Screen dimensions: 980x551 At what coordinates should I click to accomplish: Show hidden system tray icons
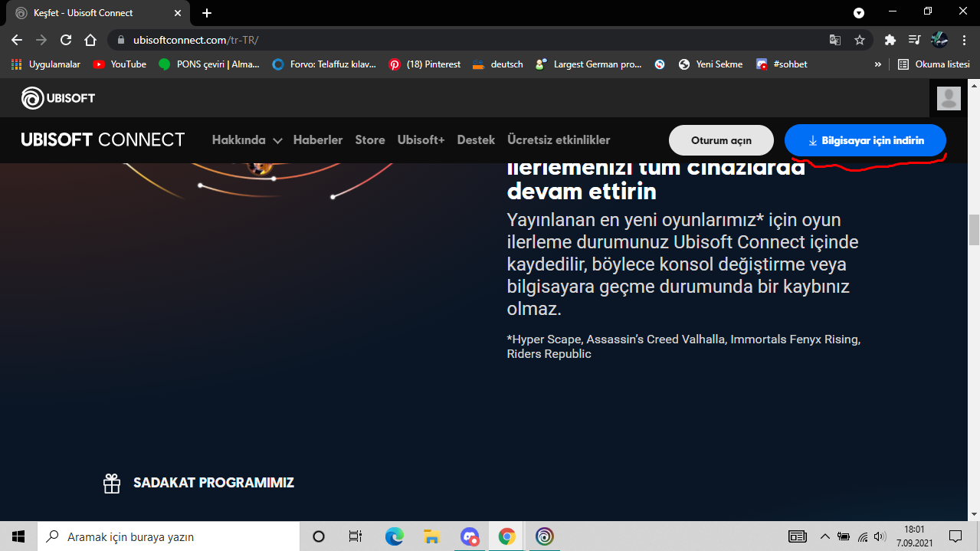tap(824, 536)
